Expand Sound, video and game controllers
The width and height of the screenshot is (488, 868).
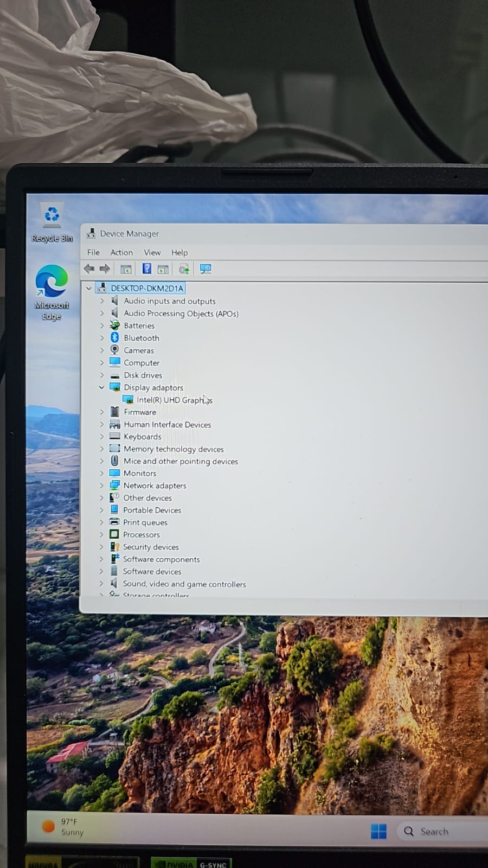(x=101, y=584)
